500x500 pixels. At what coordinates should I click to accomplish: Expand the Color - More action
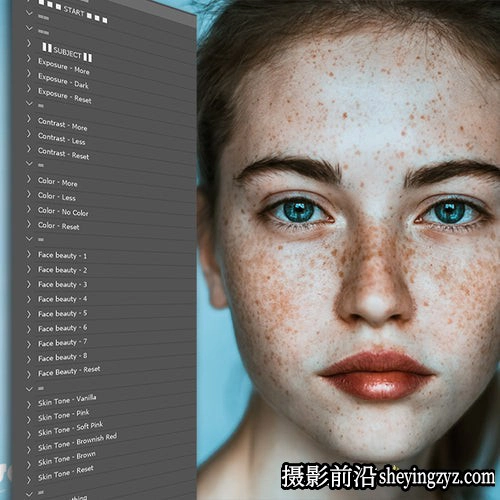(x=29, y=179)
